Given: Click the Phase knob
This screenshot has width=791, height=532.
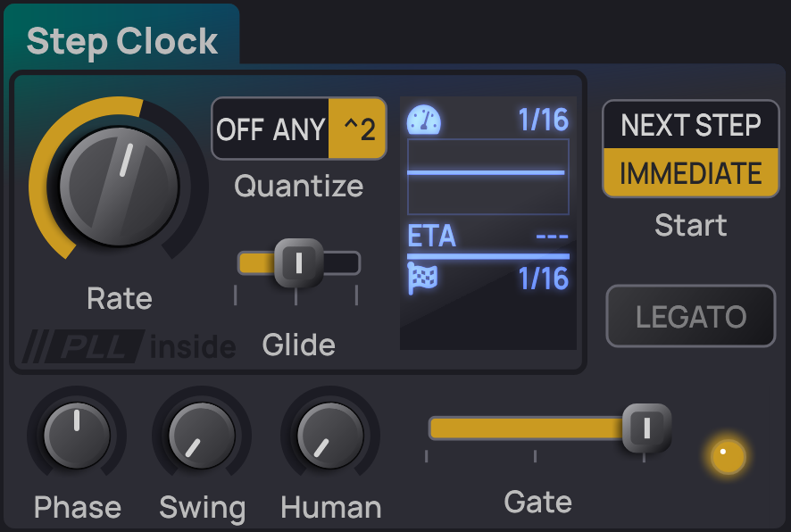Looking at the screenshot, I should [x=77, y=435].
